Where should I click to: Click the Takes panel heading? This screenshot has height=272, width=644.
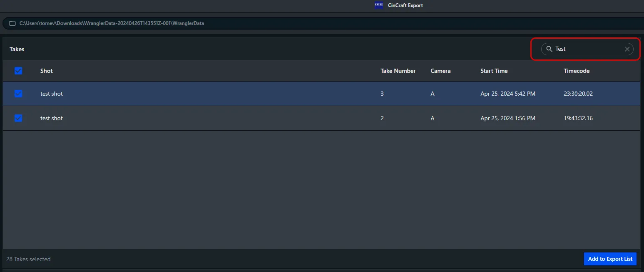pos(17,49)
